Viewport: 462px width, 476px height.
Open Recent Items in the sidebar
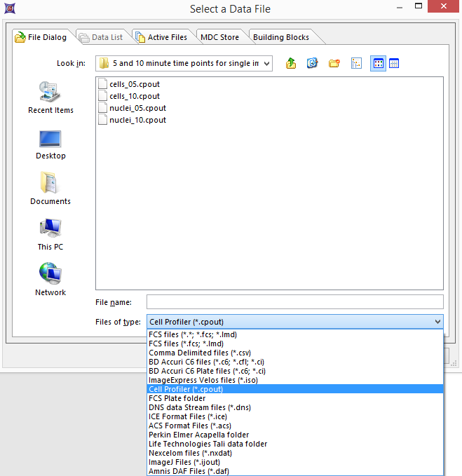click(50, 97)
